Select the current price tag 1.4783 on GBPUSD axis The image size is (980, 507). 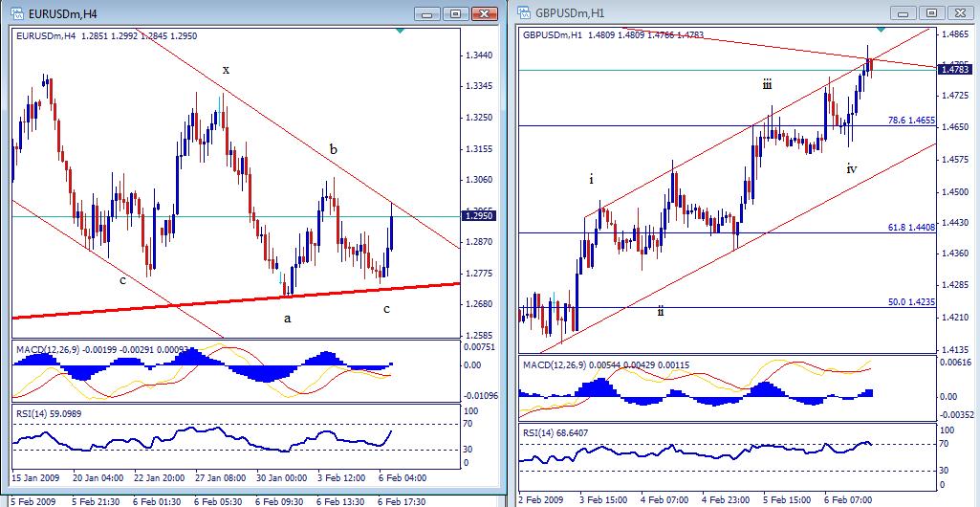point(956,70)
